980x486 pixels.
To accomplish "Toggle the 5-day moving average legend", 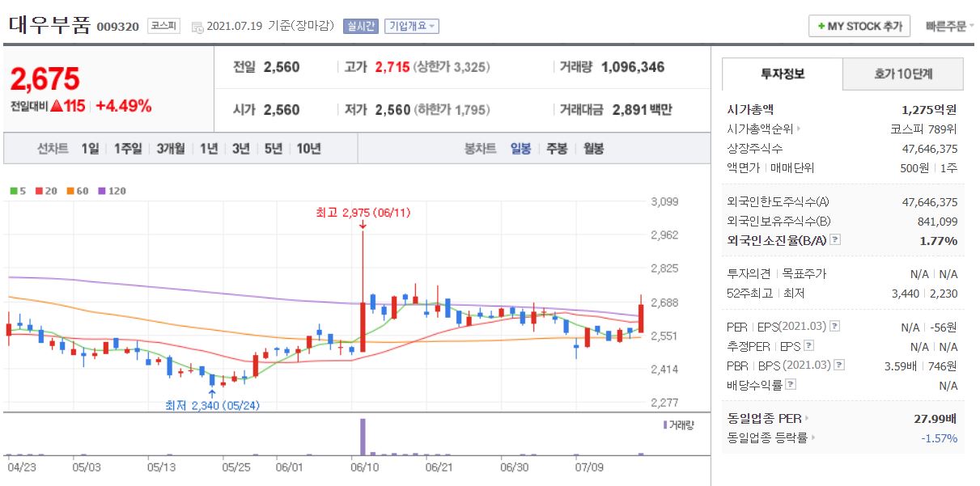I will click(x=13, y=191).
